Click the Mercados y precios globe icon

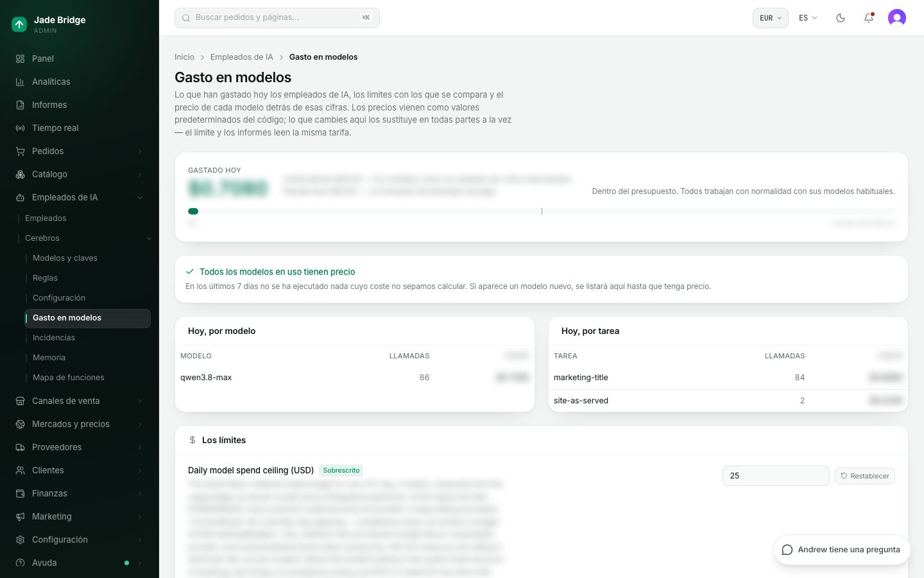coord(20,424)
